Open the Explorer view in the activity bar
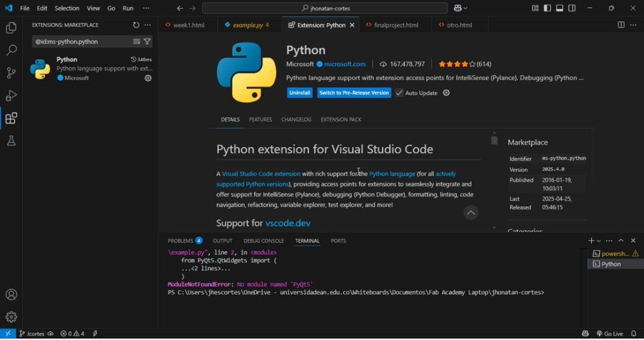Viewport: 644px width, 340px height. point(11,28)
